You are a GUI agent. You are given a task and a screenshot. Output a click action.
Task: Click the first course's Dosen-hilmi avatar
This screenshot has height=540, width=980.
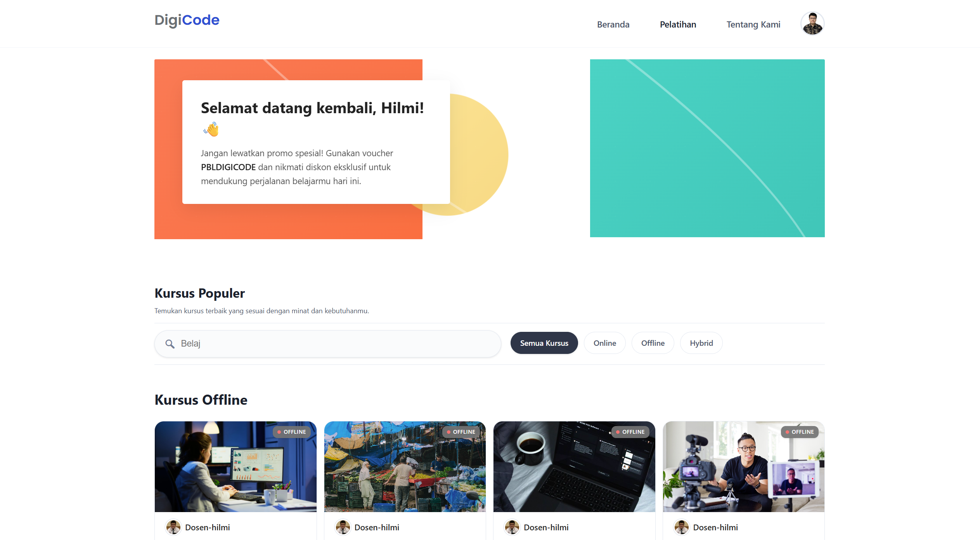point(173,527)
